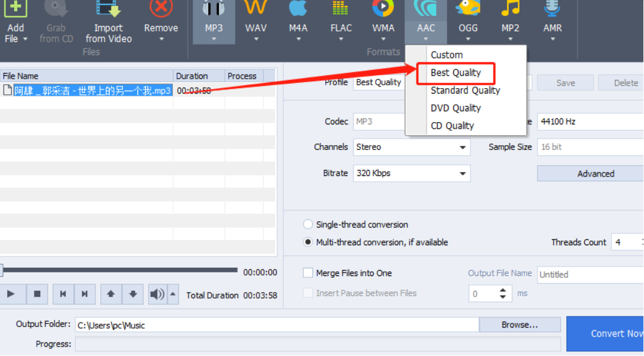This screenshot has height=356, width=644.
Task: Select the WMA format icon
Action: pos(383,8)
